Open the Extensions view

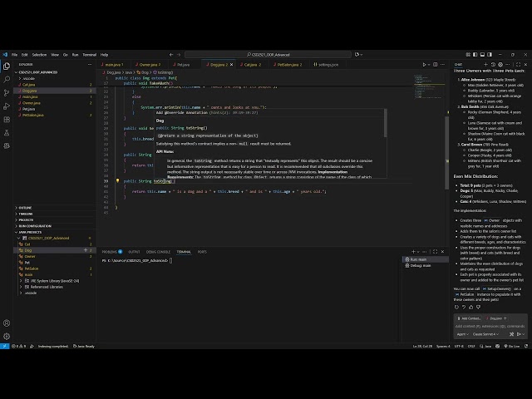[x=7, y=120]
